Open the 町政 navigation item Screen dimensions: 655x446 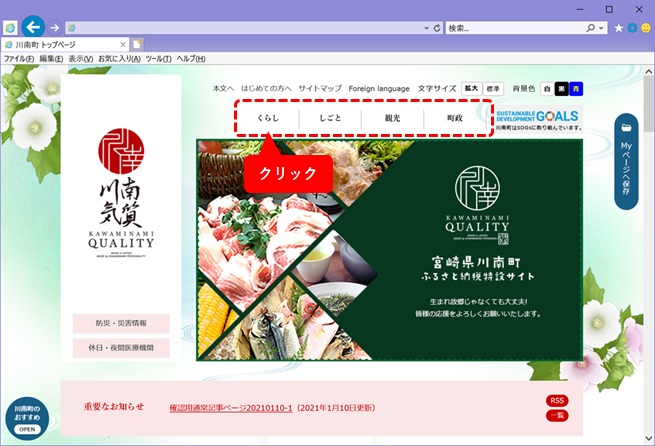tap(455, 118)
